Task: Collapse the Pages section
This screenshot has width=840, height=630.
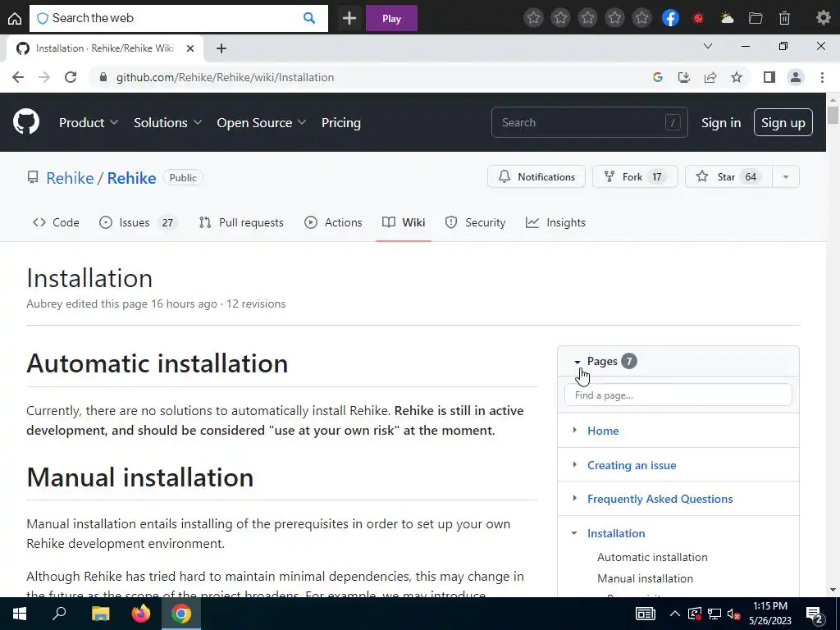Action: point(577,362)
